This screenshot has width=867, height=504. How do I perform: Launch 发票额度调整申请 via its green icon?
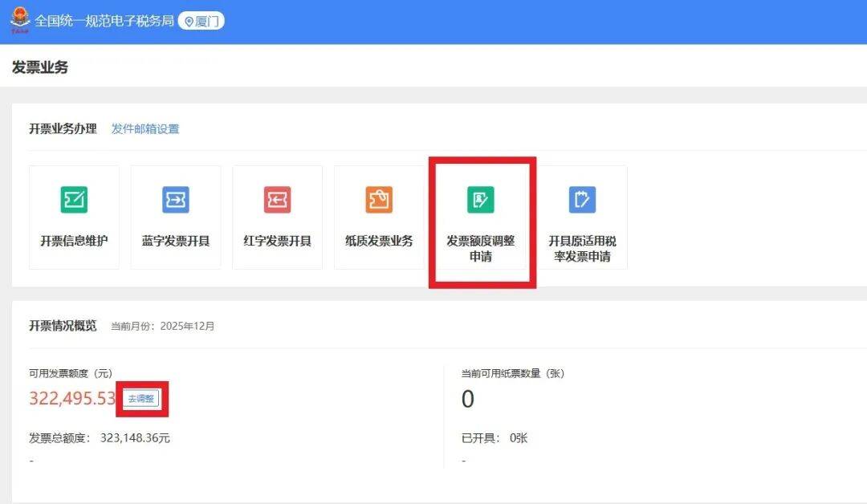(481, 200)
